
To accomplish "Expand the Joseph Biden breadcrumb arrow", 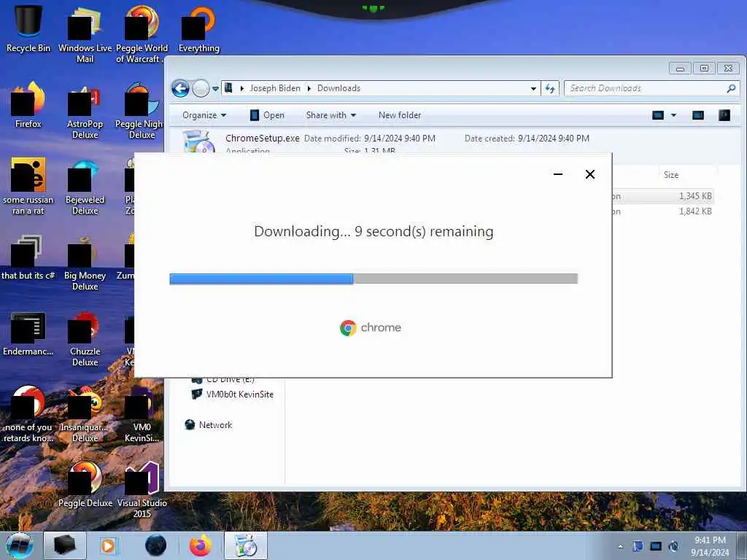I will (x=309, y=88).
